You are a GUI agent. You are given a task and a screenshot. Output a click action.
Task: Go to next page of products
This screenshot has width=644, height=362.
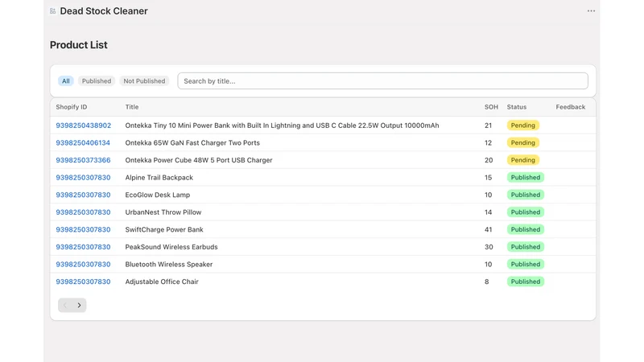79,305
